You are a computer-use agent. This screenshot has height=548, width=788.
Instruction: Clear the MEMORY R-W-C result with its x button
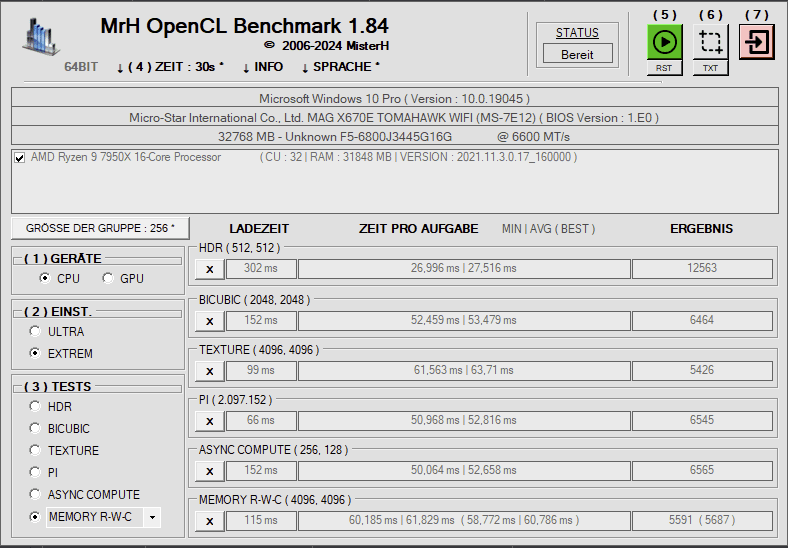(210, 521)
